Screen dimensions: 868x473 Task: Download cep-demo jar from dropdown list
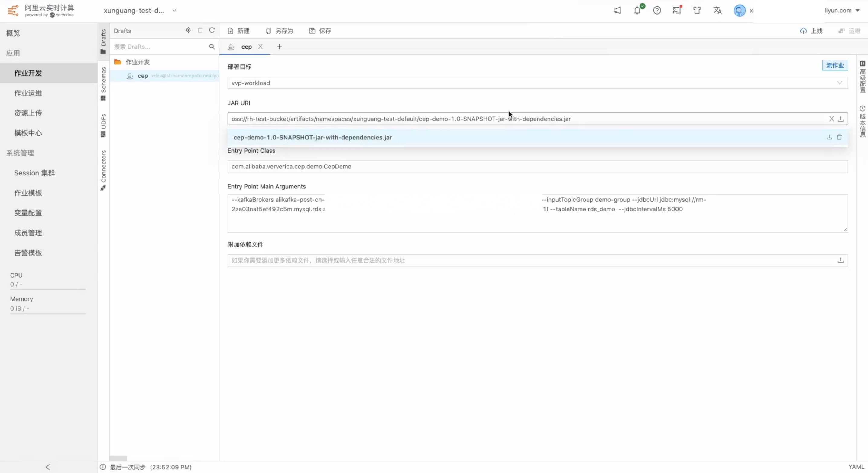tap(829, 137)
